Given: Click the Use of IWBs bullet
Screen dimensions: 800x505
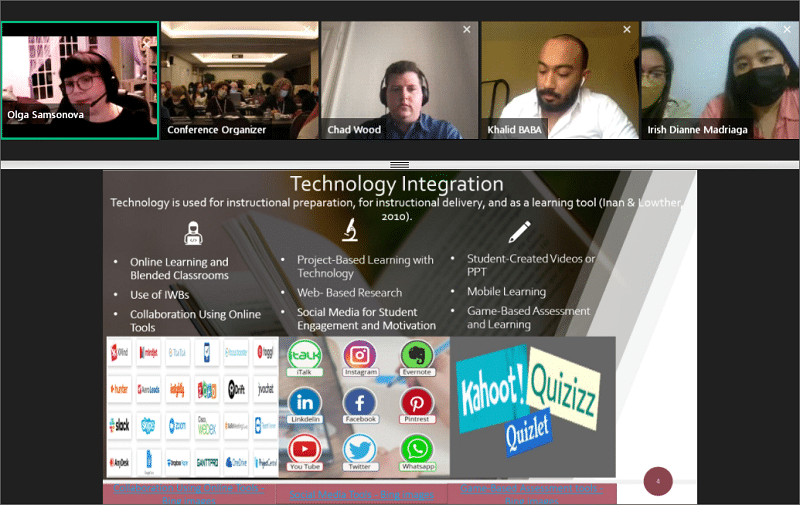Looking at the screenshot, I should [x=160, y=295].
